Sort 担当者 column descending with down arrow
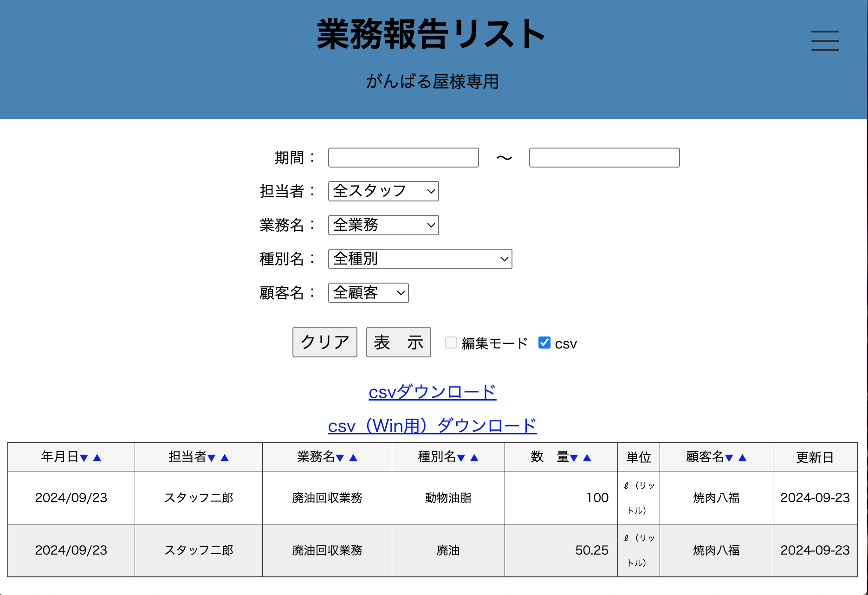This screenshot has height=595, width=868. (212, 458)
